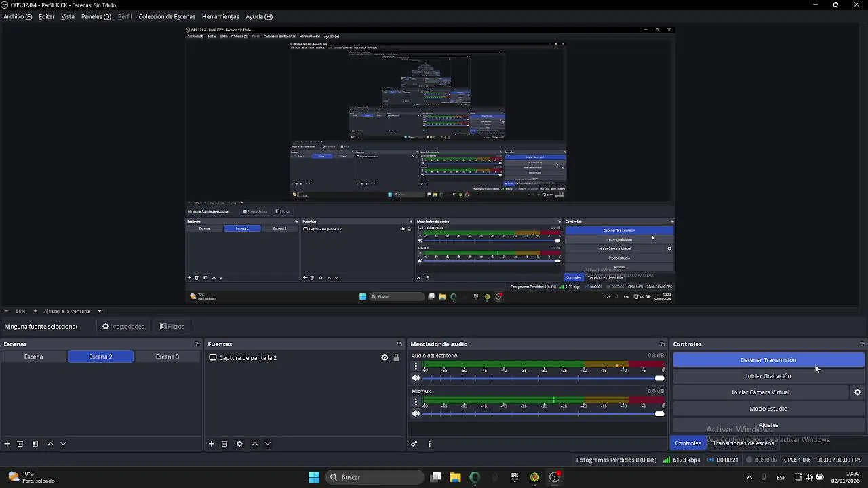Click Audio del escritorio volume slider
Screen dimensions: 868x488
click(x=542, y=378)
